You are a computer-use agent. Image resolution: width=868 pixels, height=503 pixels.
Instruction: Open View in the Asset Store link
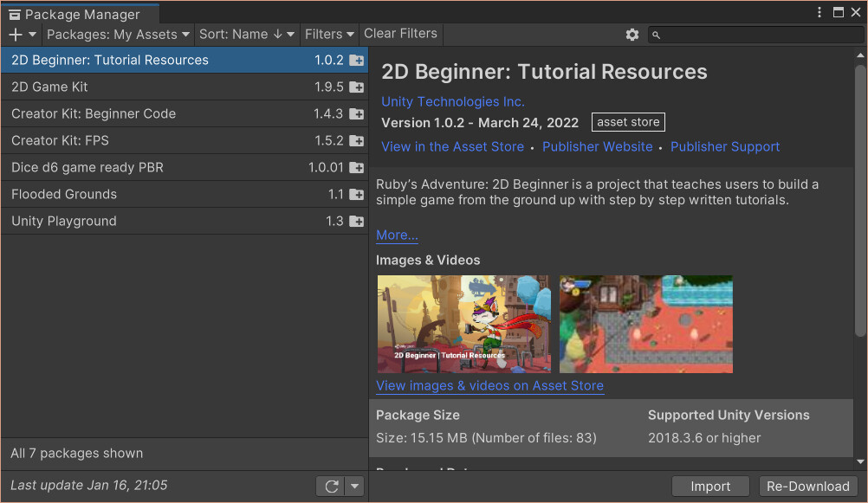452,146
